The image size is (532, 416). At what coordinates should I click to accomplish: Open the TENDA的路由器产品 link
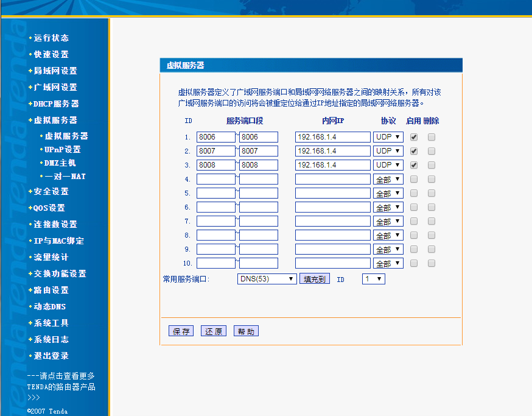61,387
